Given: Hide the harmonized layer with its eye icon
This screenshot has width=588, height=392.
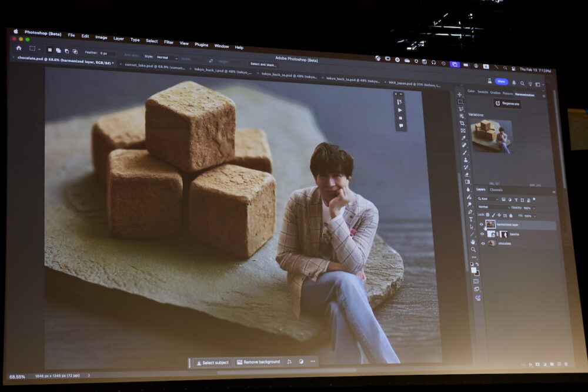Looking at the screenshot, I should point(481,224).
